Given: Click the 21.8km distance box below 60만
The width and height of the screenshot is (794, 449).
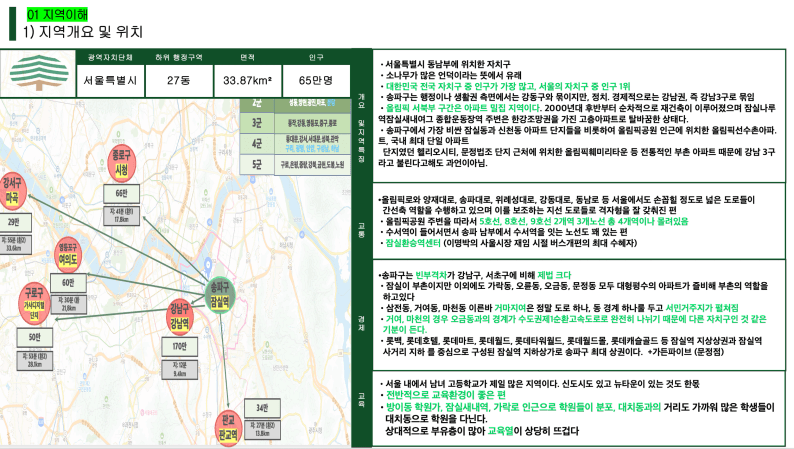Looking at the screenshot, I should click(x=68, y=304).
